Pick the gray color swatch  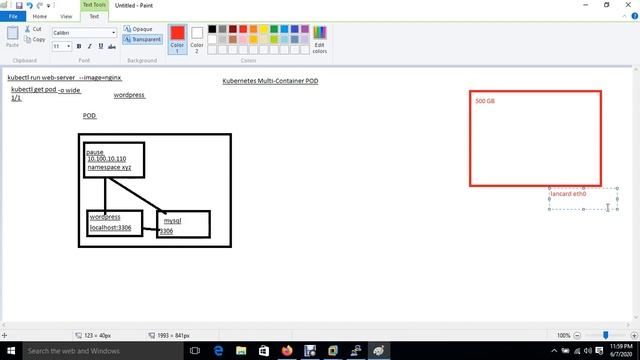(222, 29)
